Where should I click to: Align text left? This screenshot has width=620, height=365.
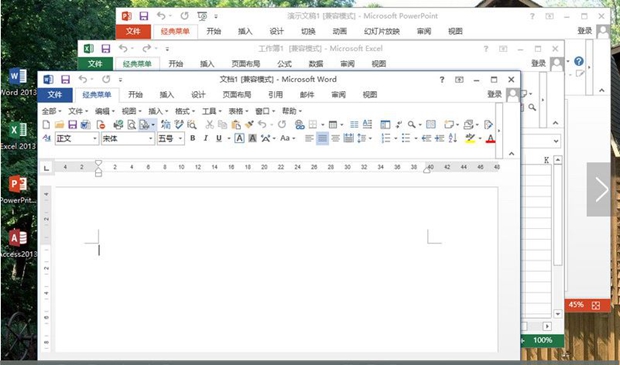309,138
